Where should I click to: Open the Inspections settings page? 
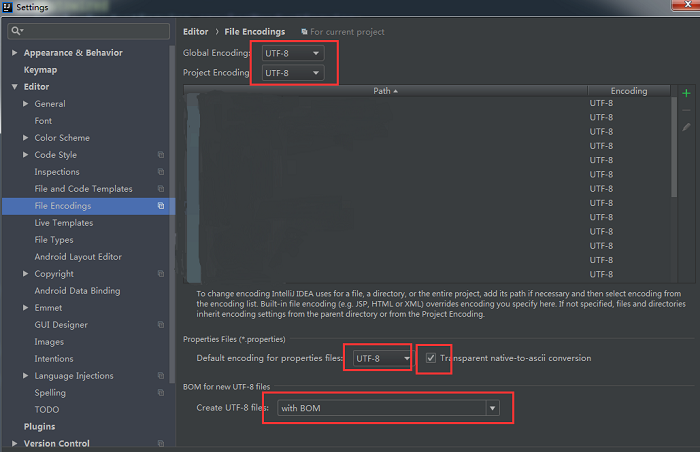coord(57,172)
